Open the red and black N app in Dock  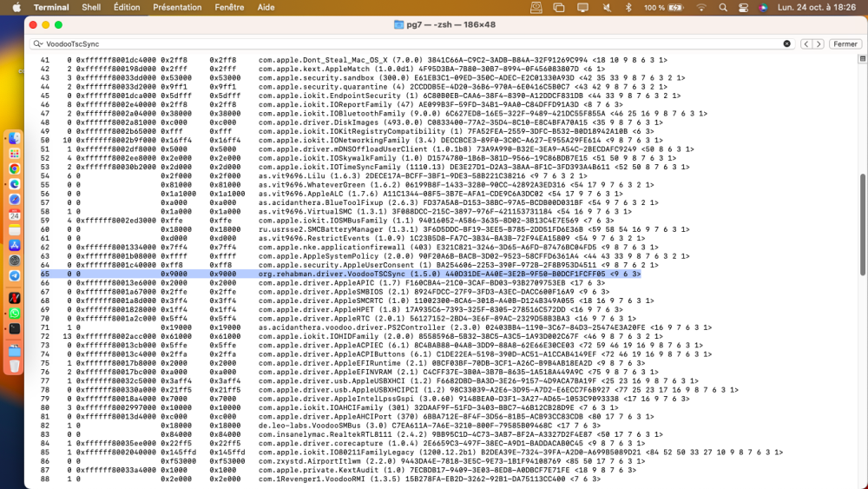(x=15, y=298)
